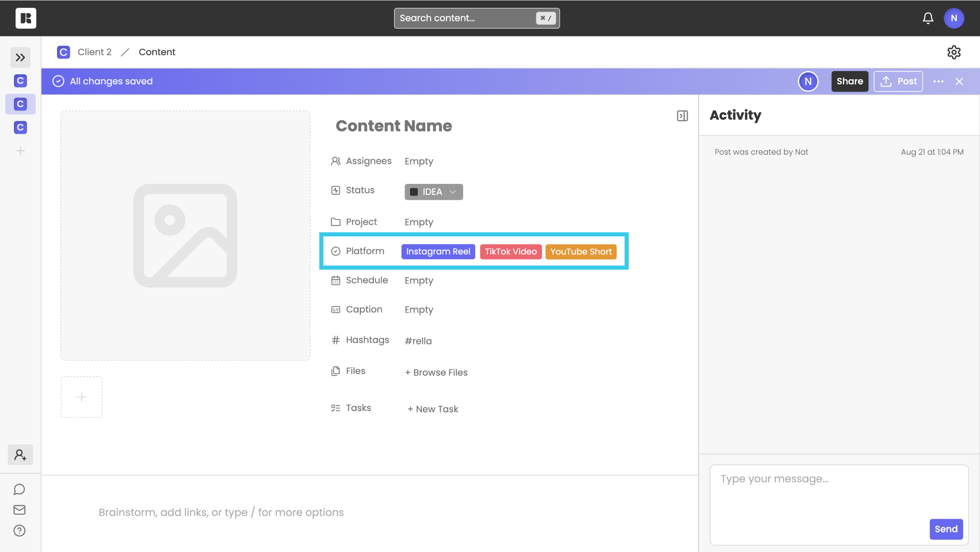Click 'Post was created by Nat' entry

pos(761,152)
